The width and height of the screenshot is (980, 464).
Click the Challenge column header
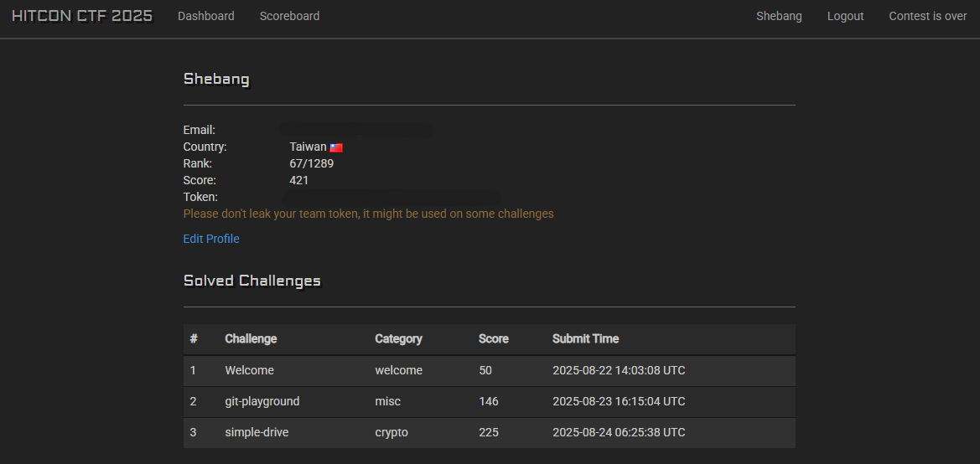[x=251, y=338]
